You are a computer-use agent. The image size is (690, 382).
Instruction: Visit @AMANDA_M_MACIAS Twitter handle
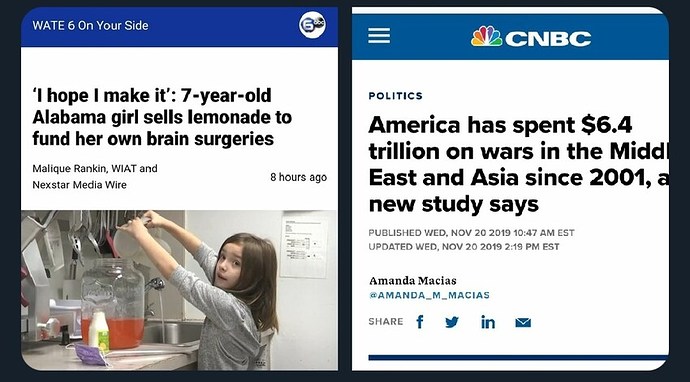tap(429, 295)
